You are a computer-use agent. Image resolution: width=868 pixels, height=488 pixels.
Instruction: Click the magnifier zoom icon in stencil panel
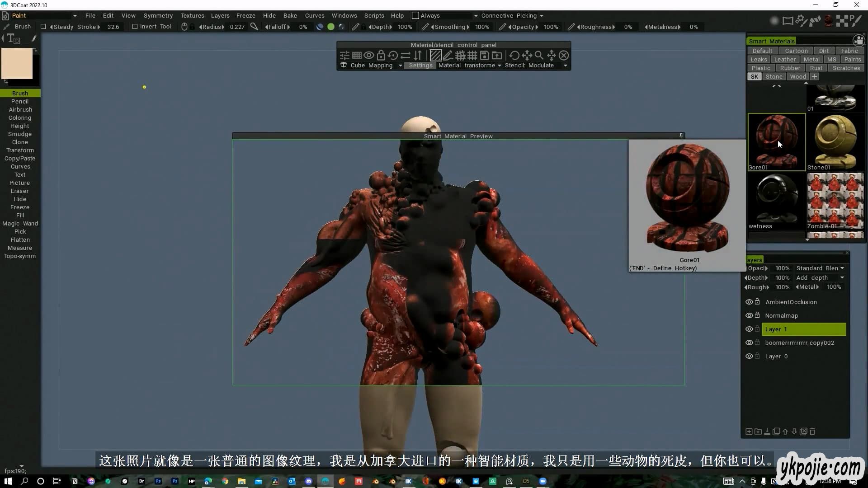pyautogui.click(x=539, y=56)
